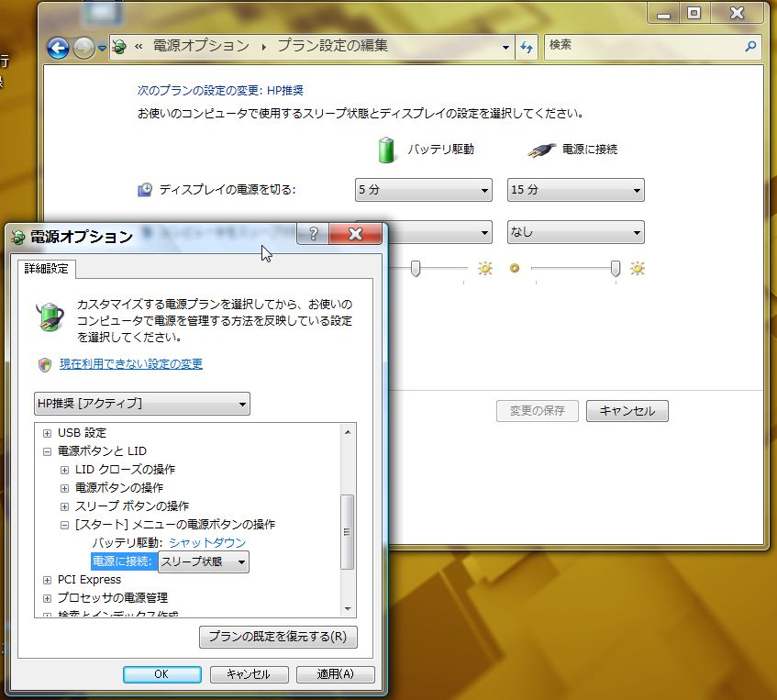Viewport: 777px width, 700px height.
Task: Click the tree scrollbar up arrow
Action: [348, 432]
